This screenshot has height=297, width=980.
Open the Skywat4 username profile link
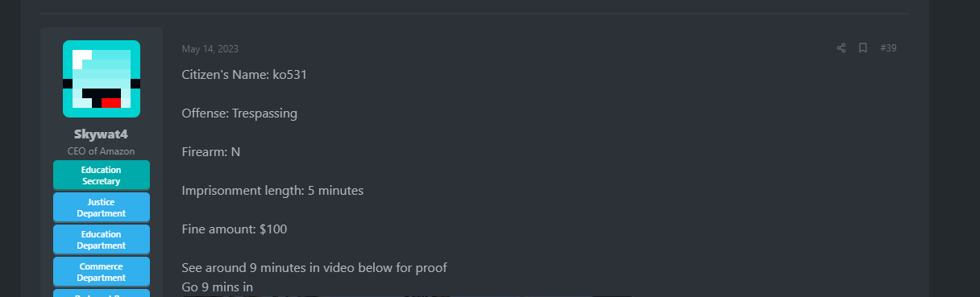point(102,134)
